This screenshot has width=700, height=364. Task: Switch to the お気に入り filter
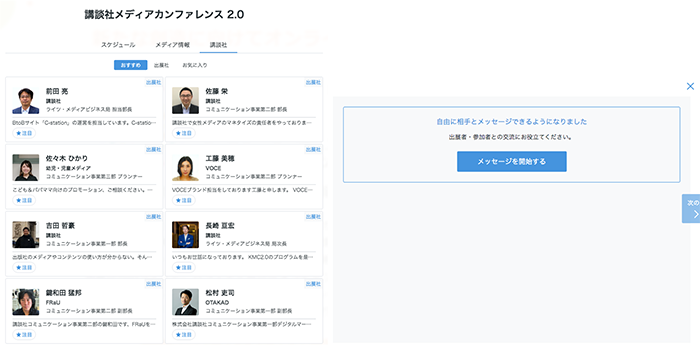point(195,65)
